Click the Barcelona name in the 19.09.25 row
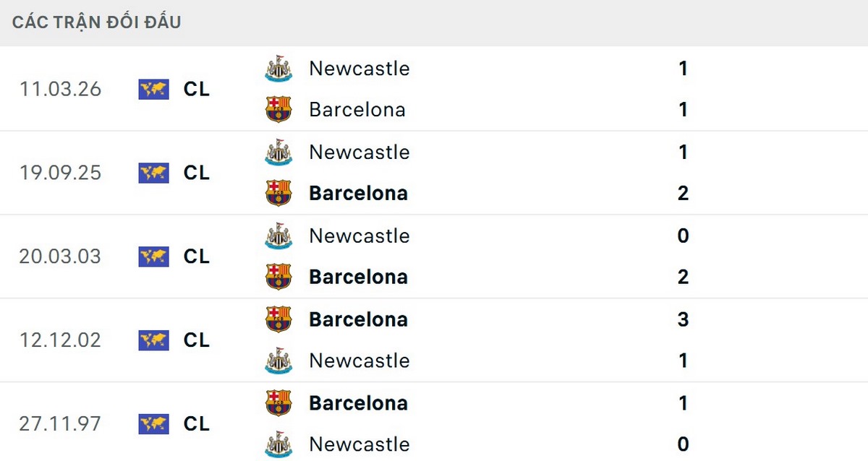The image size is (868, 461). pos(358,194)
